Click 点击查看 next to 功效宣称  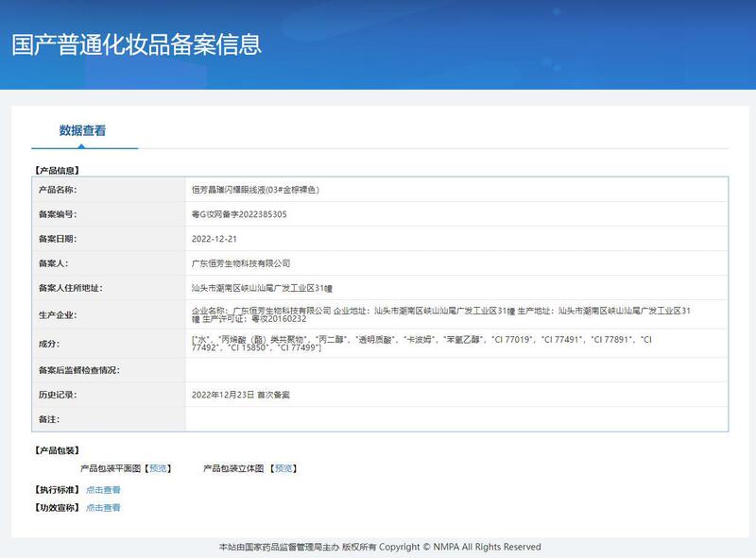point(103,508)
